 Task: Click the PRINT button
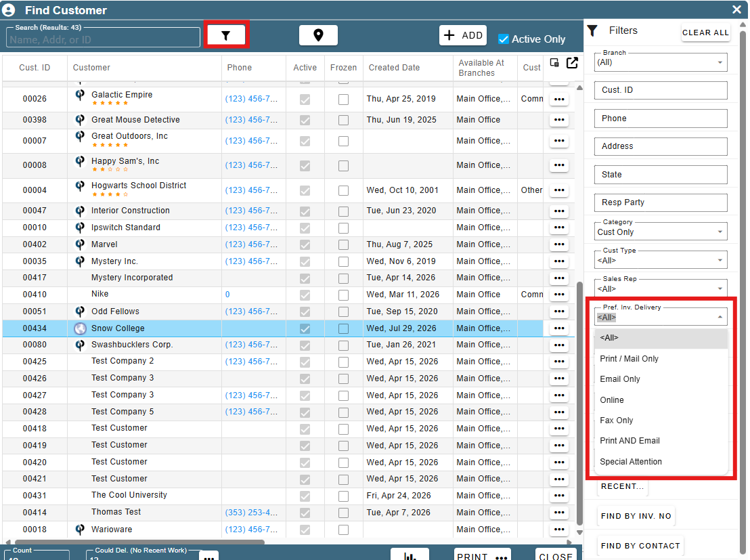482,556
